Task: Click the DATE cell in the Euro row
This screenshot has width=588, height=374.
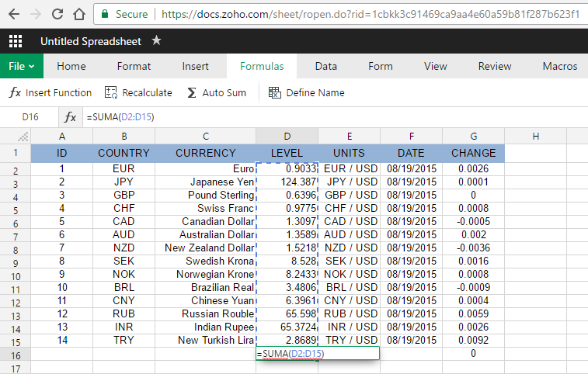Action: (x=412, y=169)
